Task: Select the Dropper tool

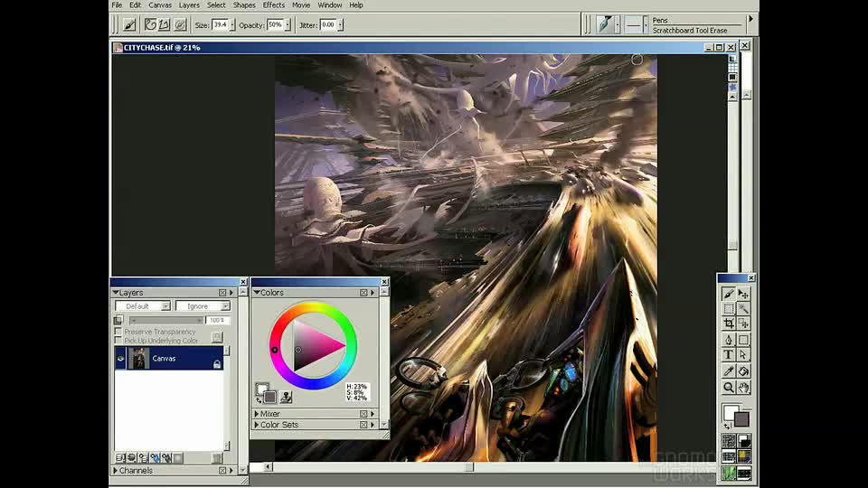Action: click(x=729, y=371)
